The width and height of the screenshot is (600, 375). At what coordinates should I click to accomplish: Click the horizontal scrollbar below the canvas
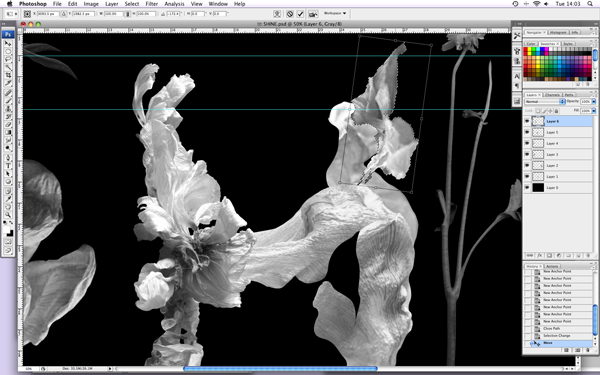coord(280,368)
